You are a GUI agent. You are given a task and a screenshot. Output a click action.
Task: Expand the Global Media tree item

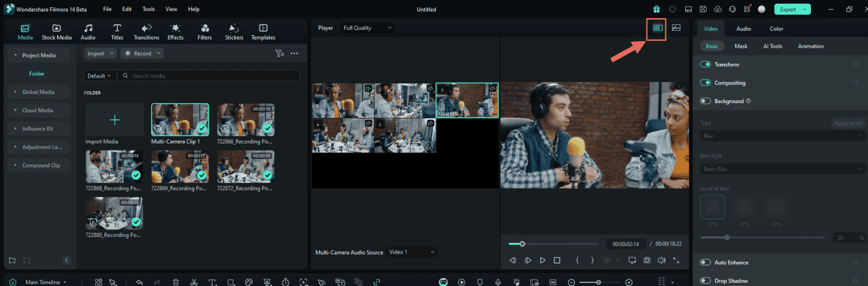tap(39, 92)
